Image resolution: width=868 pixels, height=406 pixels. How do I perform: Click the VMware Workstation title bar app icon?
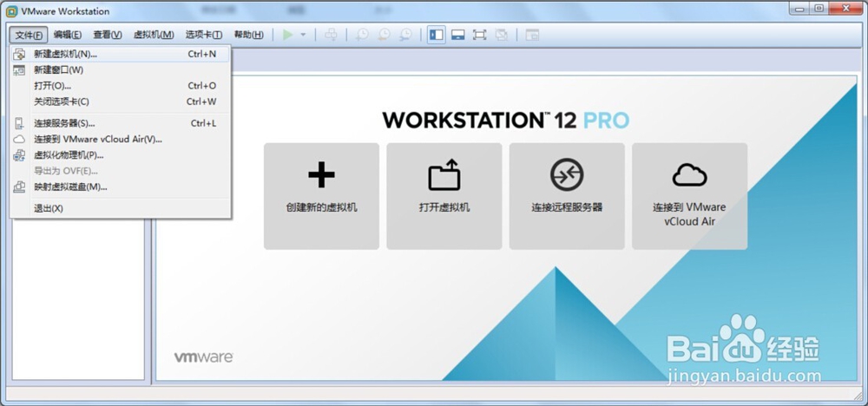pyautogui.click(x=11, y=11)
